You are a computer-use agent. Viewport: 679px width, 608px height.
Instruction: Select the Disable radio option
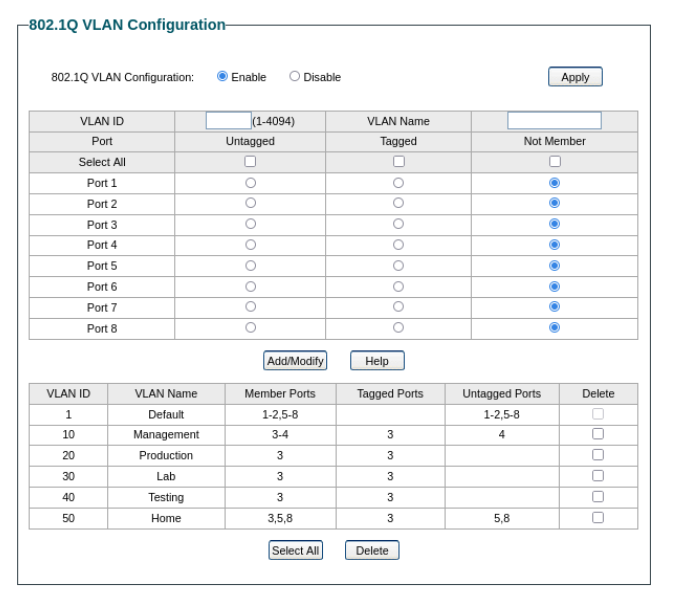coord(295,77)
